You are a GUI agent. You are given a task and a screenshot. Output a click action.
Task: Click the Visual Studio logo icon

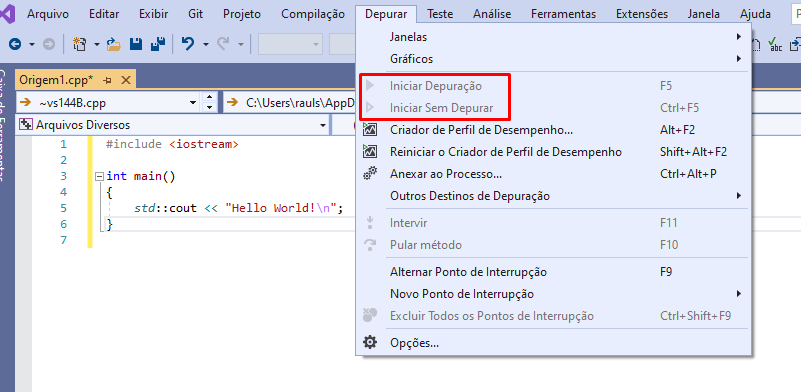(x=7, y=14)
